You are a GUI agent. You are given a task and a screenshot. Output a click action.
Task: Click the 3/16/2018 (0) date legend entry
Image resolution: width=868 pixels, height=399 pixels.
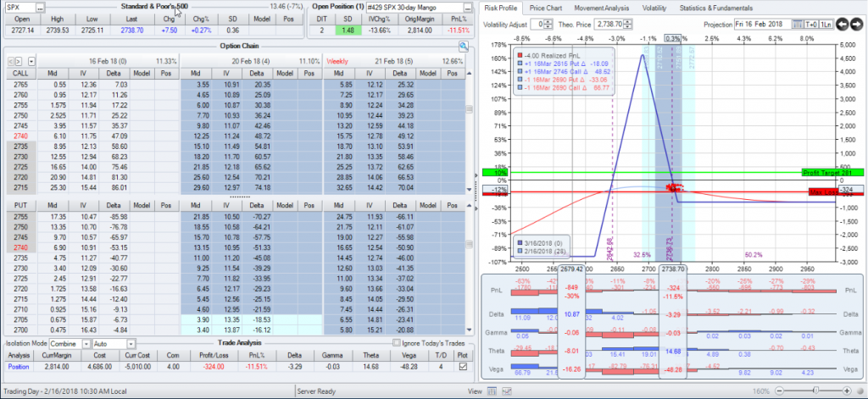[542, 243]
